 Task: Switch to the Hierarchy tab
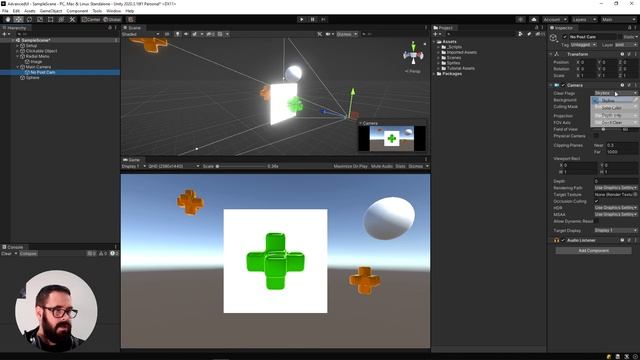click(x=15, y=28)
